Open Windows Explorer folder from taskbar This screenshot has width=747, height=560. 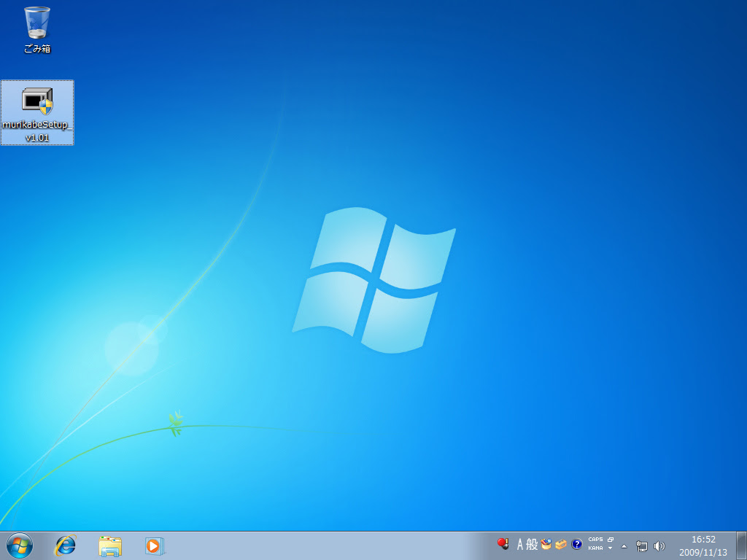click(110, 545)
